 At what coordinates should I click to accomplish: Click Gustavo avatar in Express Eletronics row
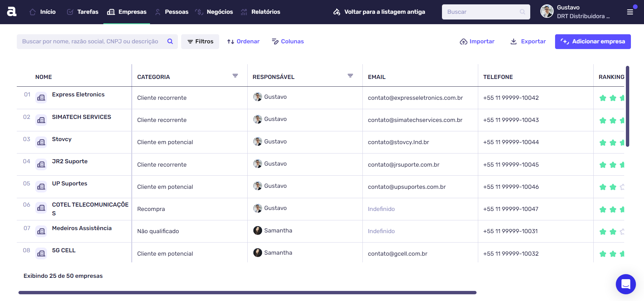(257, 97)
